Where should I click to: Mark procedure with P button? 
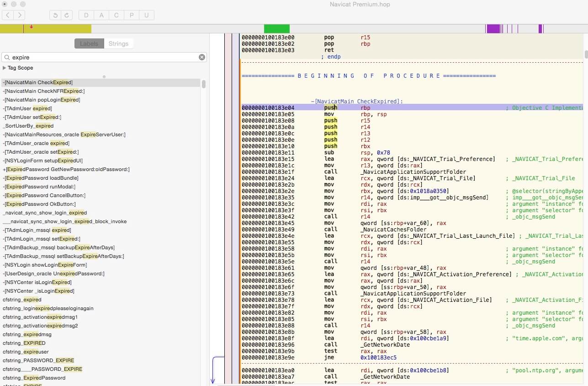[x=132, y=15]
